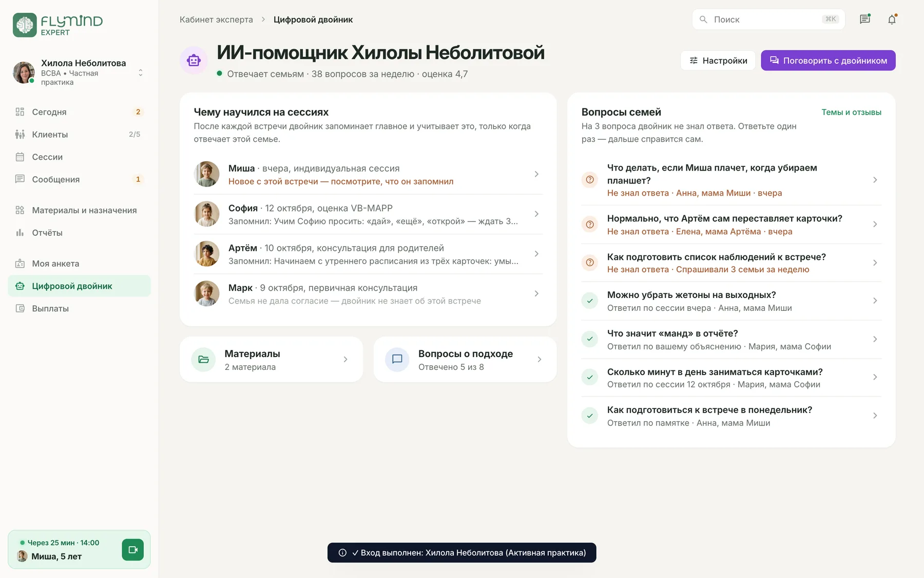Open Миша session row chevron

536,174
